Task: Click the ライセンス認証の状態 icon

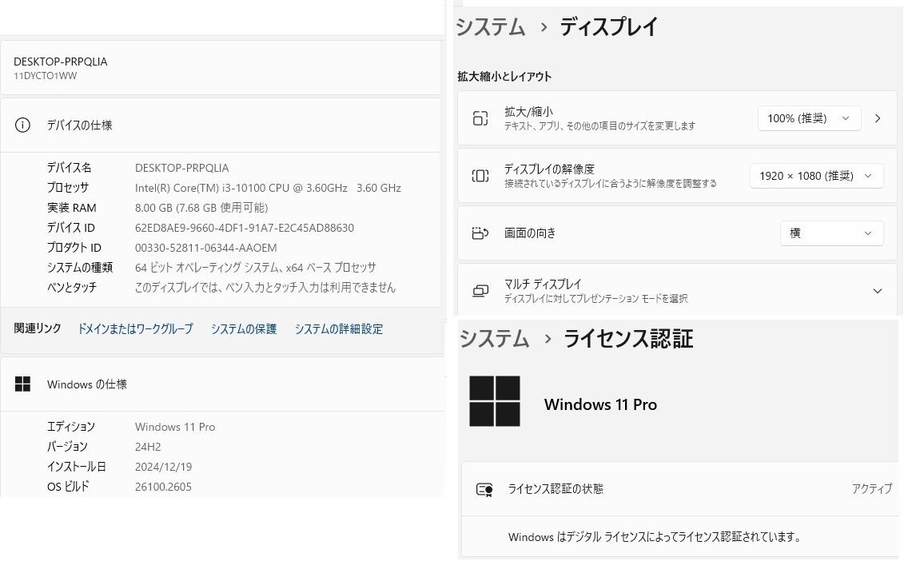Action: tap(484, 489)
